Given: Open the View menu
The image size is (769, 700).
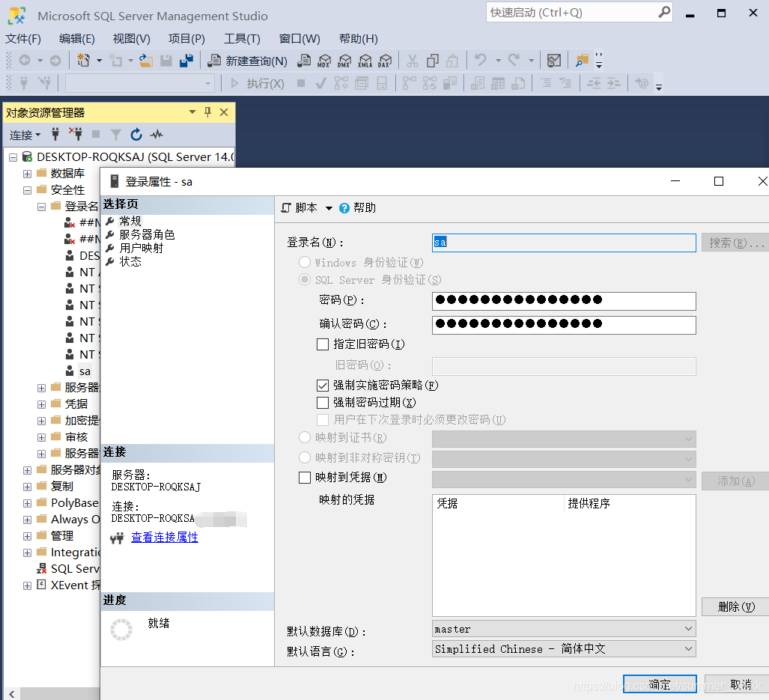Looking at the screenshot, I should (132, 39).
